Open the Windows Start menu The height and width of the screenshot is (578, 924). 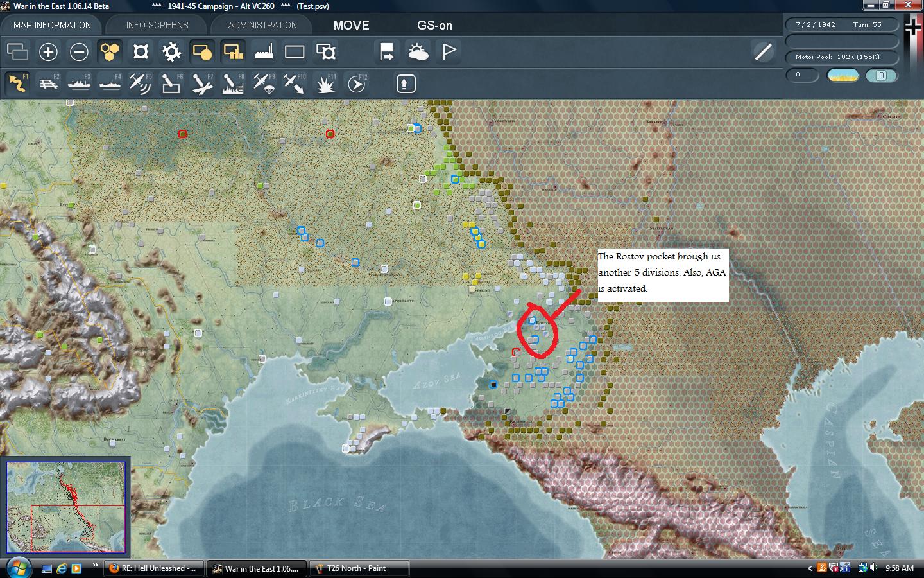point(17,568)
